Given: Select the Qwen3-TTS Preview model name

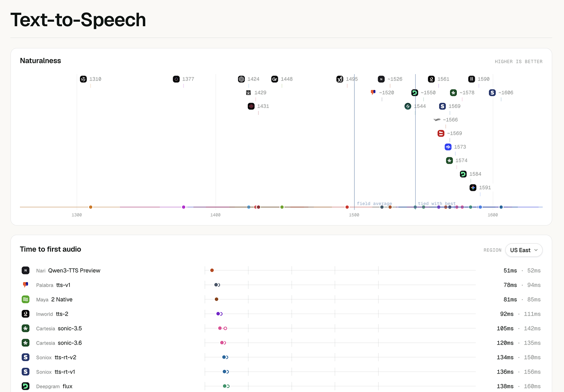Looking at the screenshot, I should click(74, 270).
